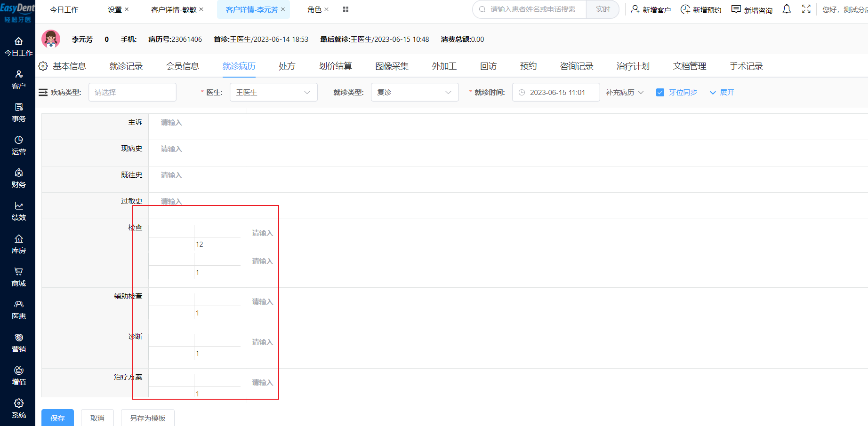
Task: Open the 咨询记录 tab
Action: click(577, 66)
